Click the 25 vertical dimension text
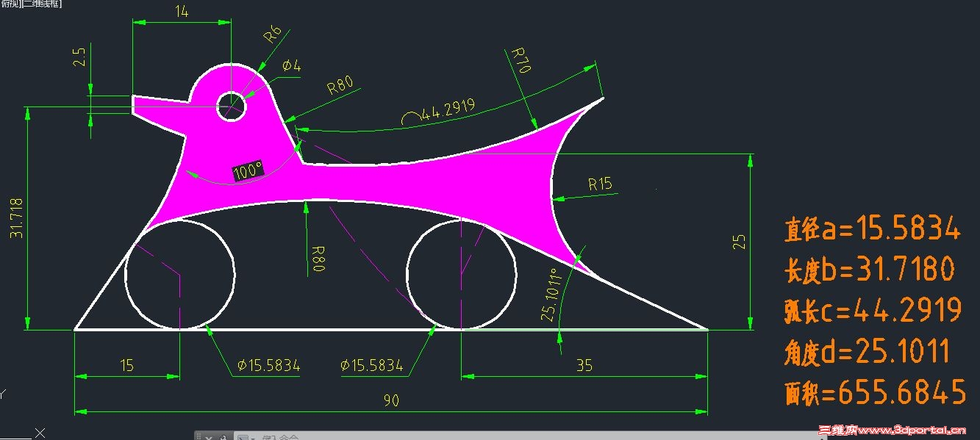 coord(740,242)
